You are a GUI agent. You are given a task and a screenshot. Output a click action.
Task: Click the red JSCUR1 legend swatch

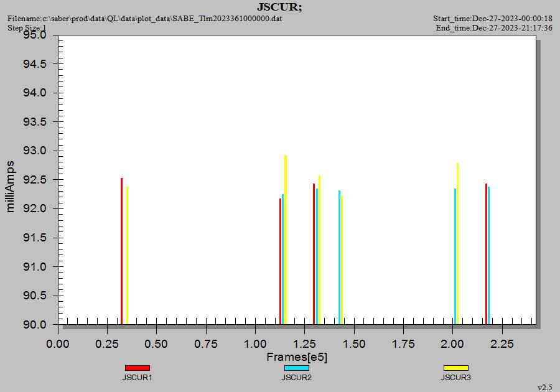pos(138,368)
